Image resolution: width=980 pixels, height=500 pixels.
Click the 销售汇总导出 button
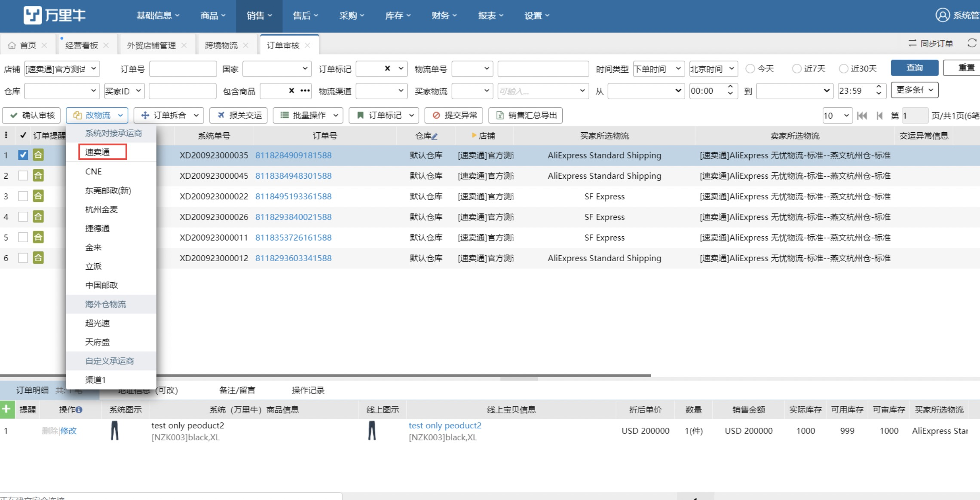click(525, 115)
